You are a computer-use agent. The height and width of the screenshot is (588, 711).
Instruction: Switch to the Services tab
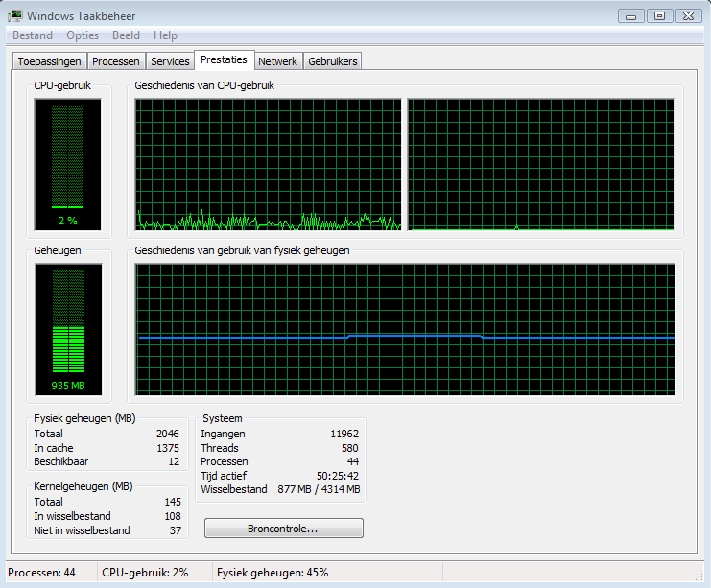click(170, 61)
